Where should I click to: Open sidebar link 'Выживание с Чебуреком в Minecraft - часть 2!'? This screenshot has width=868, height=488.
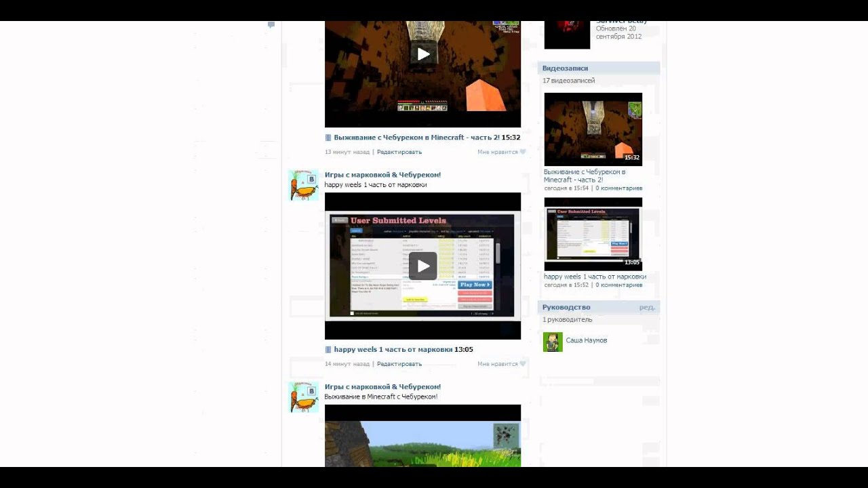[x=585, y=176]
